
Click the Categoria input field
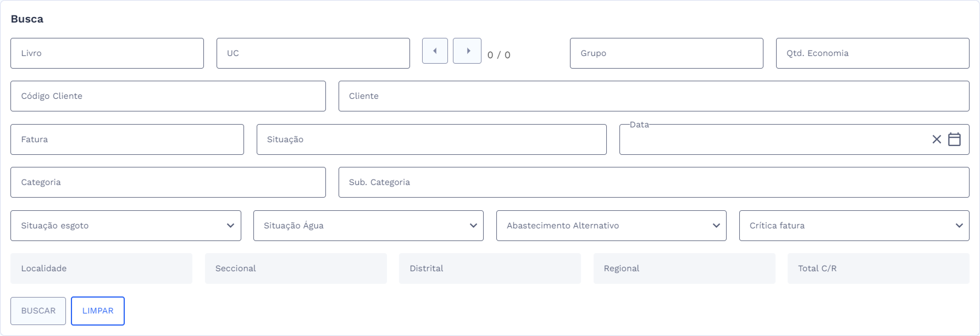point(168,183)
